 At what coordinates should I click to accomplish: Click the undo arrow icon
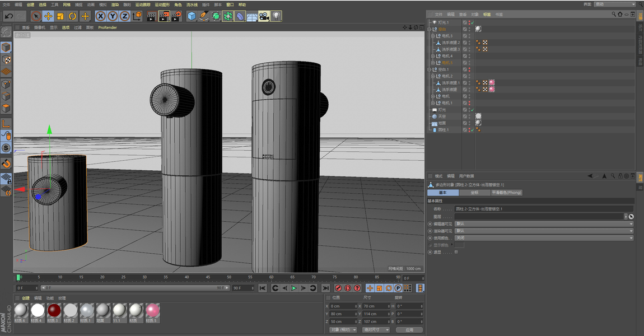coord(9,16)
